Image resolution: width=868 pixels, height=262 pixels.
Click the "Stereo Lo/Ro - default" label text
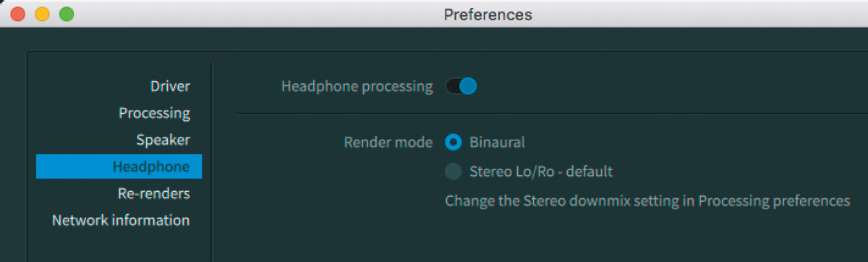point(541,172)
